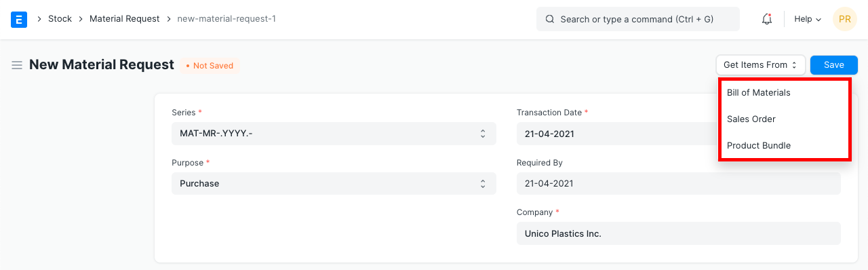Open the PR user avatar menu
The width and height of the screenshot is (868, 270).
pyautogui.click(x=845, y=19)
